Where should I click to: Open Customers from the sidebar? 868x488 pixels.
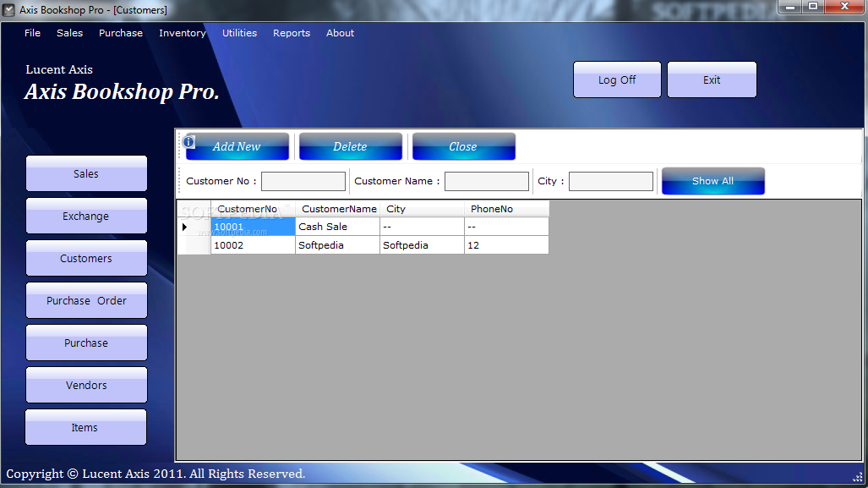pos(86,258)
